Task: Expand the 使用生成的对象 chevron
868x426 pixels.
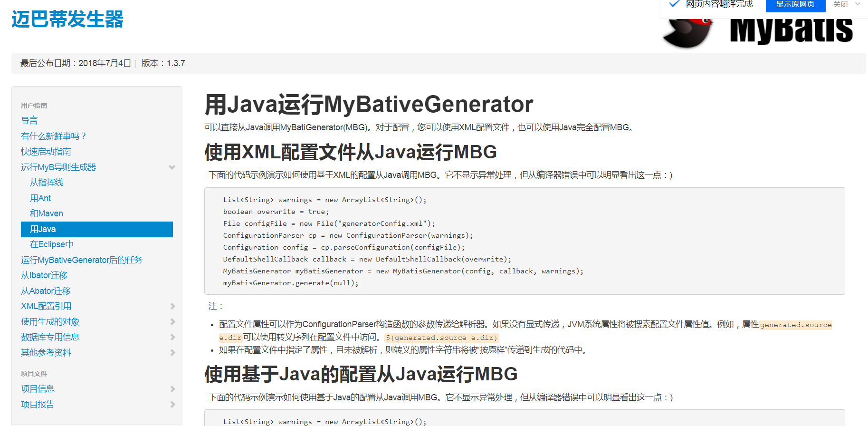Action: pyautogui.click(x=172, y=322)
